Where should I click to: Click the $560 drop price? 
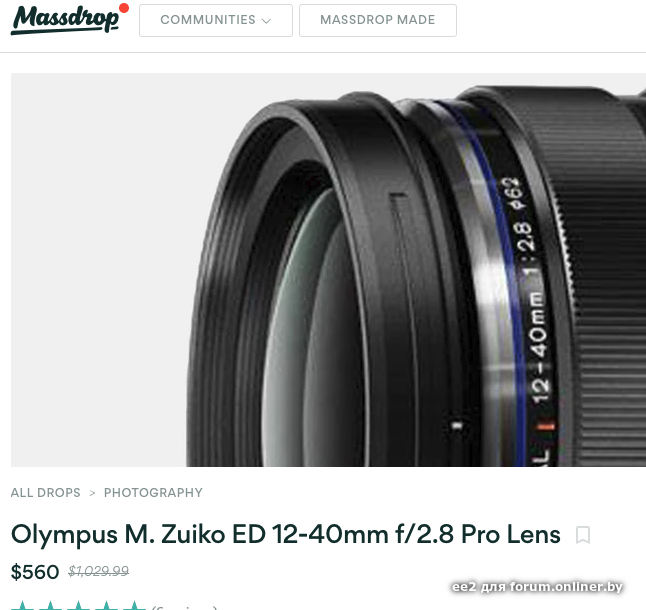[35, 572]
